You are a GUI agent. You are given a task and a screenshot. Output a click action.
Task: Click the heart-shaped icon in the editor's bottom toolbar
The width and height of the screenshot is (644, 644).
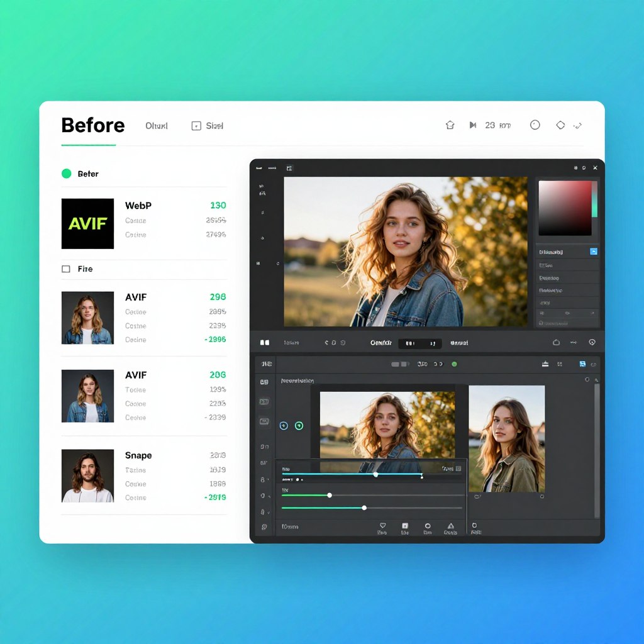coord(382,525)
